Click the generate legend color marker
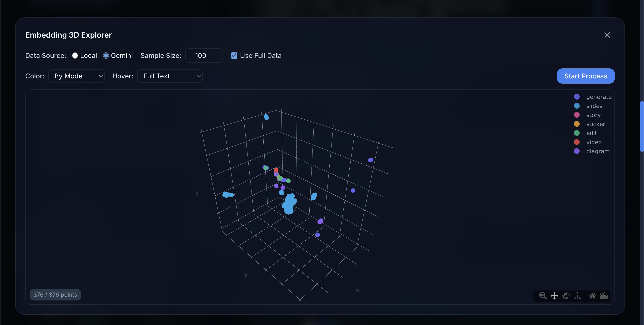644x325 pixels. pos(577,97)
